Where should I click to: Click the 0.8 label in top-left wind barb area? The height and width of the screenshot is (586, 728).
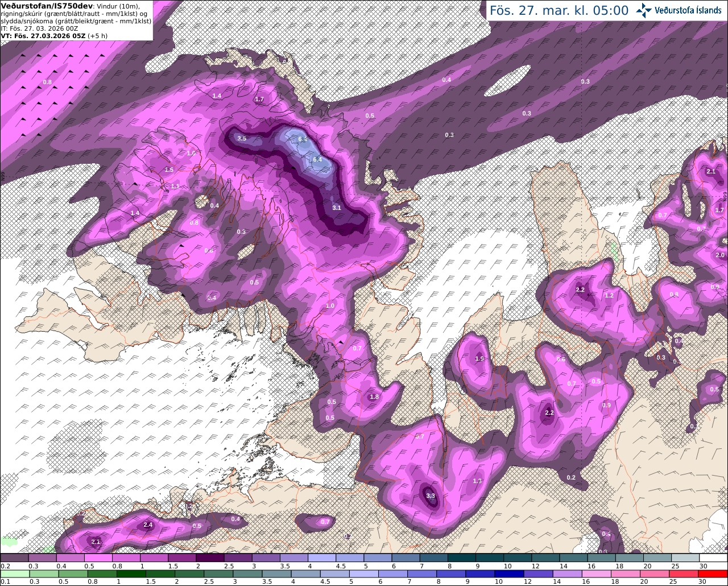click(48, 82)
